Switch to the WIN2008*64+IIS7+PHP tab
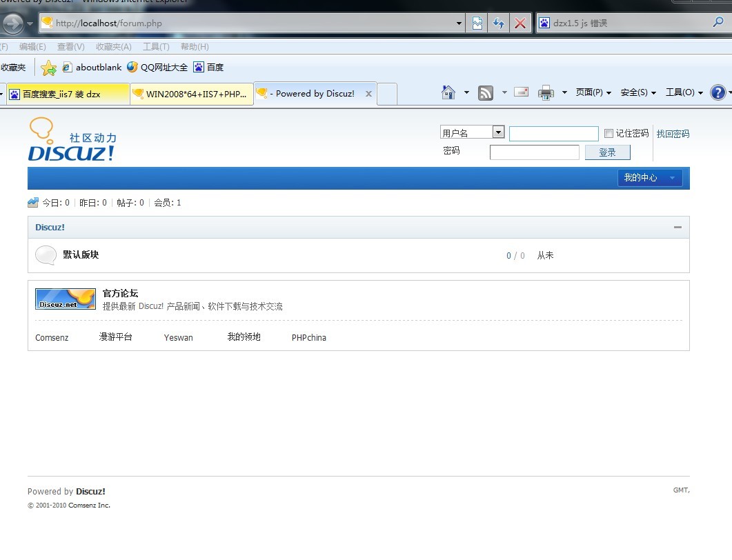Viewport: 732px width, 560px height. (x=192, y=94)
